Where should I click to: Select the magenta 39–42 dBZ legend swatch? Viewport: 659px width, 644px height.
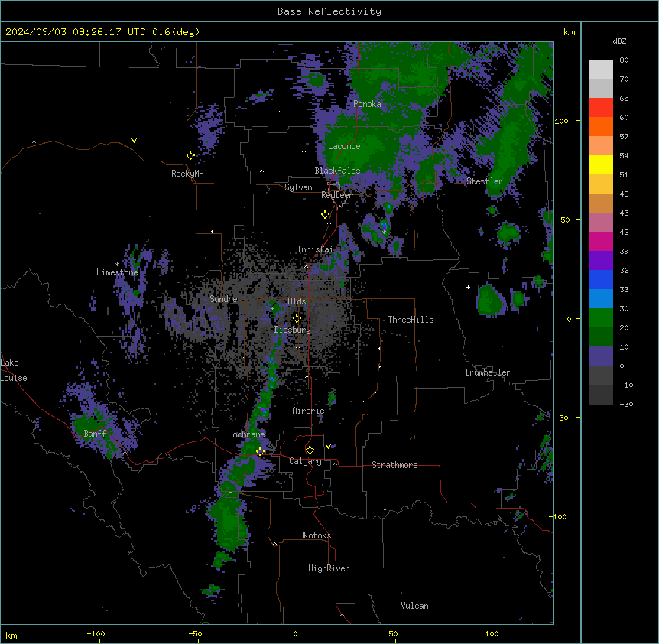point(601,242)
